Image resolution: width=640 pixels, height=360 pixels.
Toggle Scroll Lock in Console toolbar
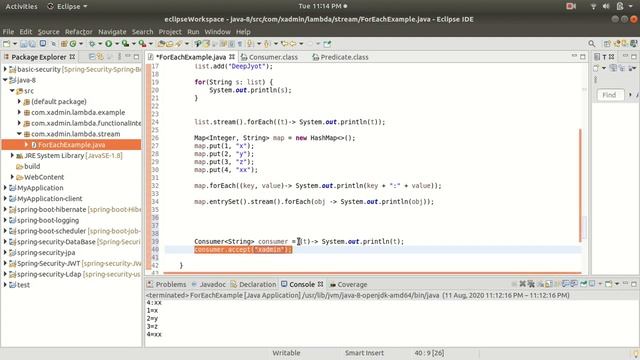point(549,284)
